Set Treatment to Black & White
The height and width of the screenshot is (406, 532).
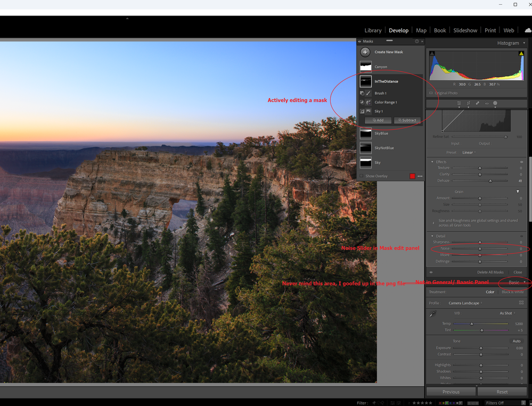pyautogui.click(x=513, y=292)
